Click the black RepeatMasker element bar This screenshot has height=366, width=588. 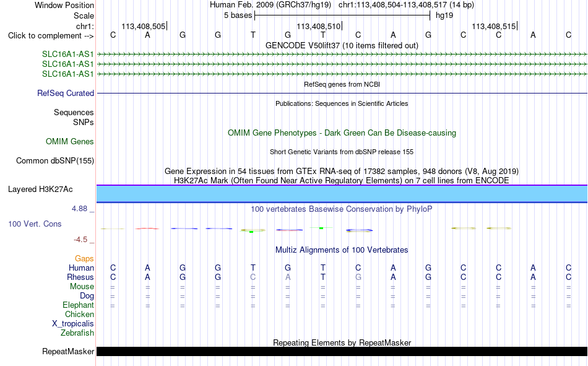(342, 351)
